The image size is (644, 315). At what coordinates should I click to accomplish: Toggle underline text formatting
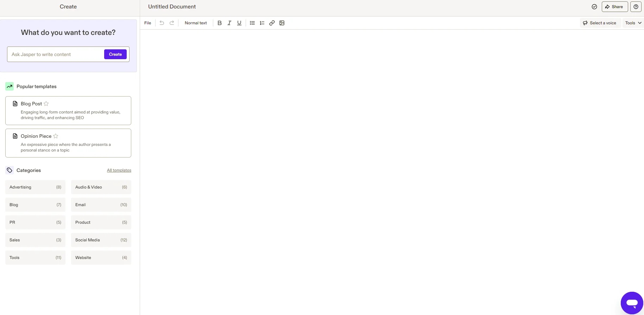(239, 23)
